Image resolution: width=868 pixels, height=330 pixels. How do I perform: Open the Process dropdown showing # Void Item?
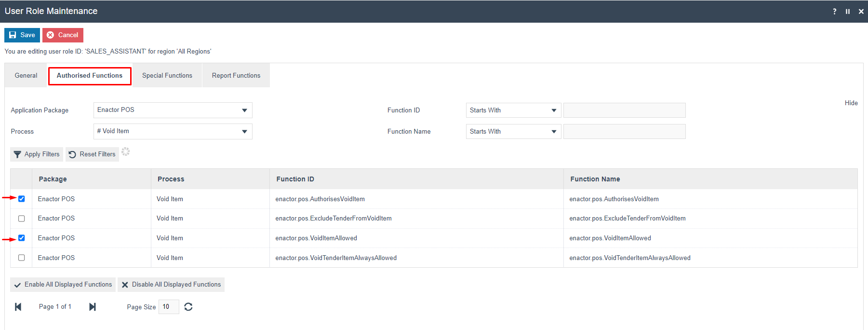173,131
